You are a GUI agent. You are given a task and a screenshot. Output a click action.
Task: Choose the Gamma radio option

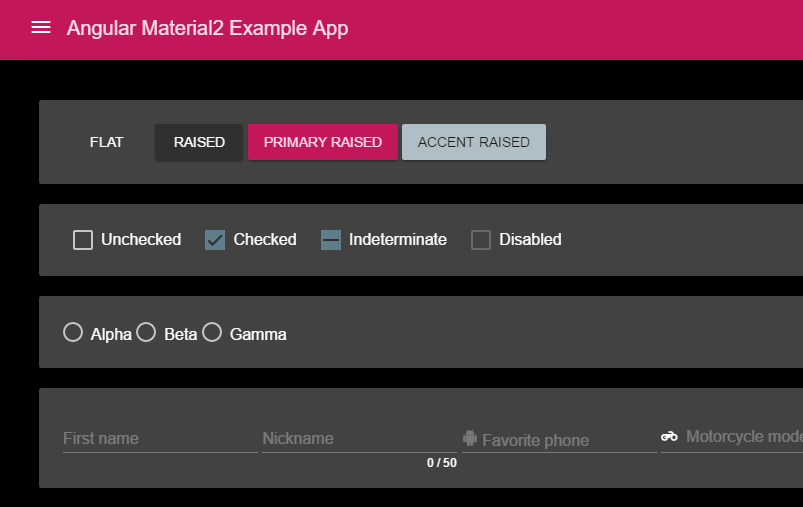coord(212,332)
